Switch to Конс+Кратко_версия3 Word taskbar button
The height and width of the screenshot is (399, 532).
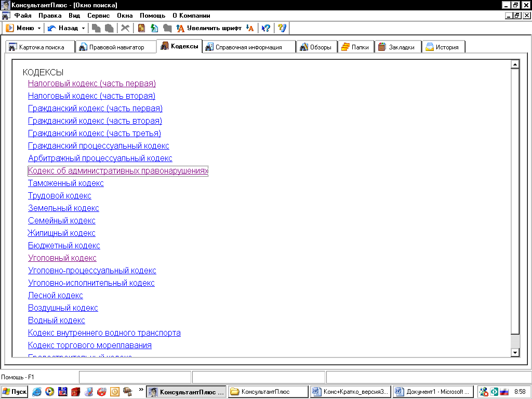coord(351,392)
